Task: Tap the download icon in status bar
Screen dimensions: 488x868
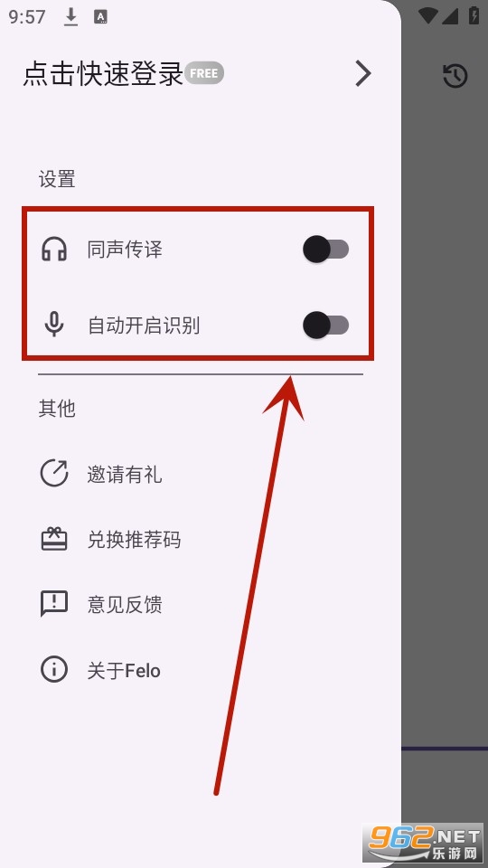Action: click(70, 17)
